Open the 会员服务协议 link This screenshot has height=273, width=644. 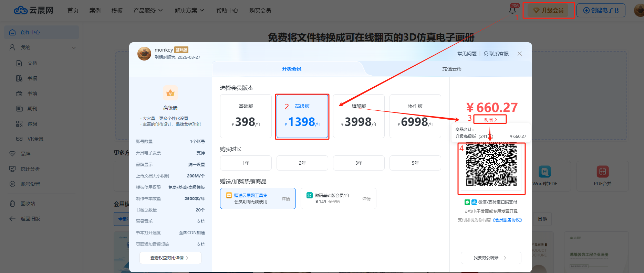(507, 220)
